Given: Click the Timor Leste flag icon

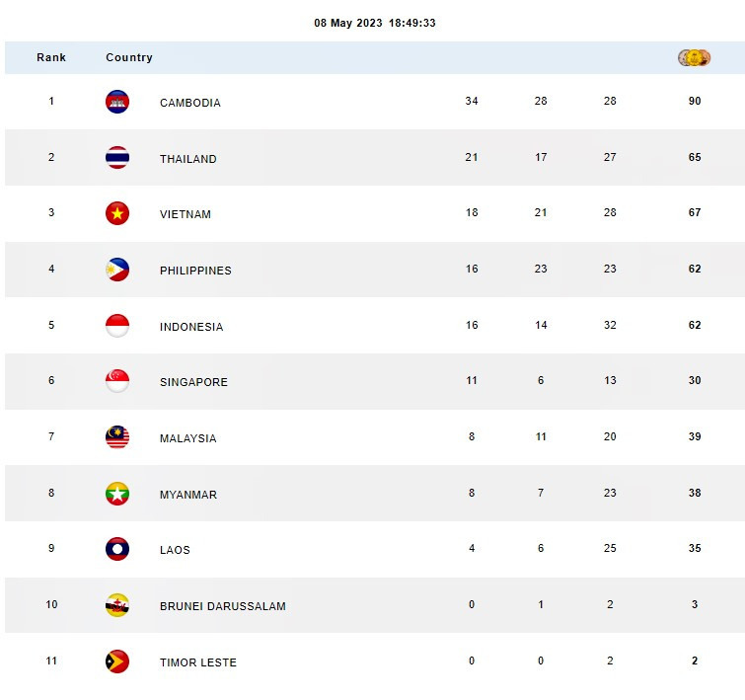Looking at the screenshot, I should click(x=117, y=661).
